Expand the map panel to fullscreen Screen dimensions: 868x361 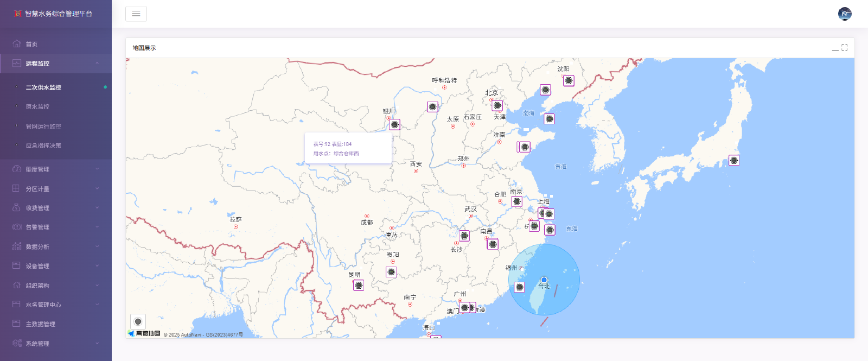[845, 48]
